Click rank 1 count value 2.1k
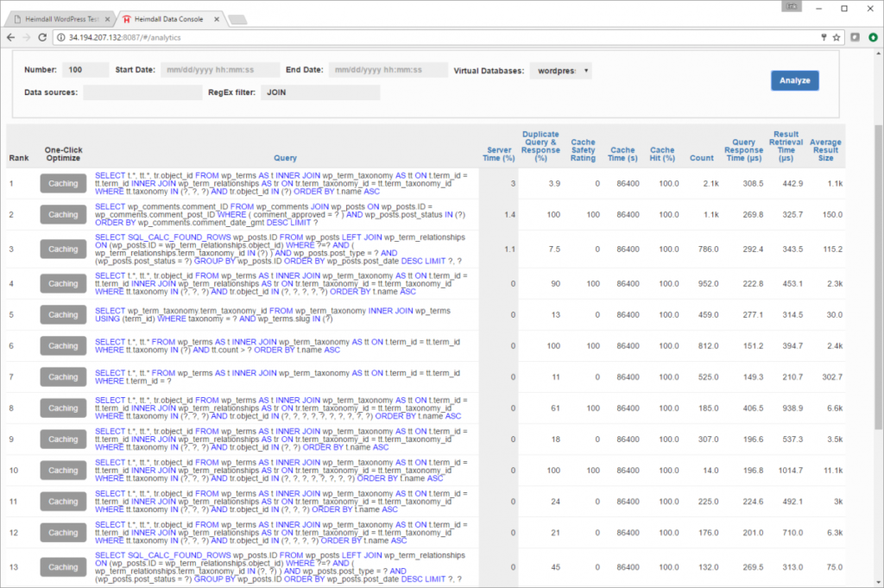The height and width of the screenshot is (588, 884). tap(711, 183)
